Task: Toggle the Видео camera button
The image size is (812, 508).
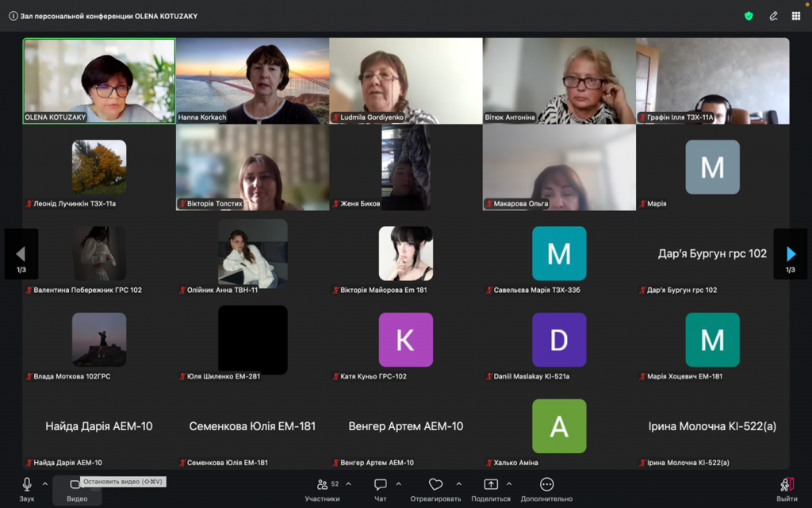Action: click(77, 490)
